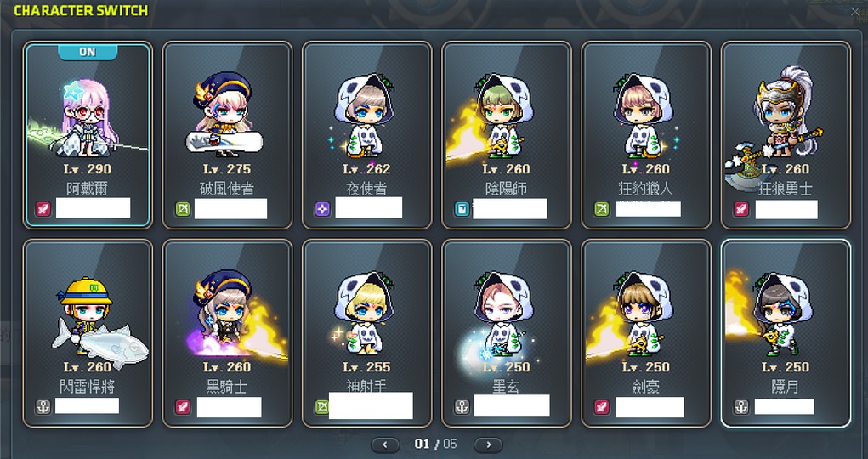868x459 pixels.
Task: Choose the highlighted 隱月 character card
Action: click(785, 333)
